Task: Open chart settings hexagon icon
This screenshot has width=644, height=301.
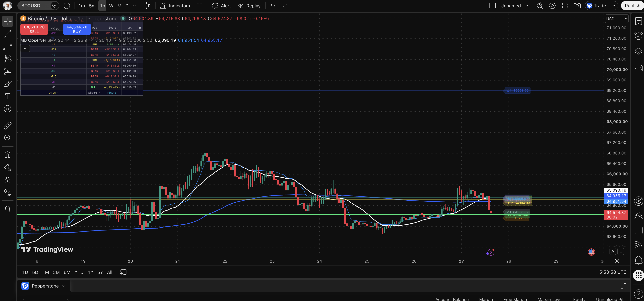Action: click(552, 6)
